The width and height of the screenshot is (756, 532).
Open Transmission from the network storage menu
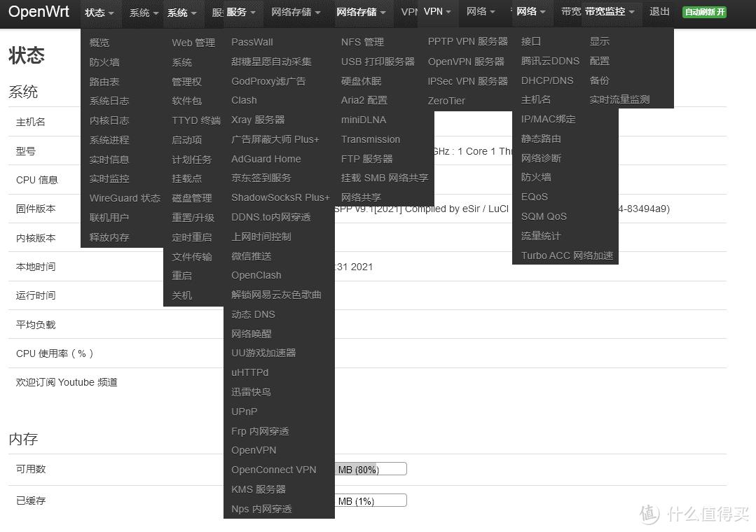tap(371, 139)
